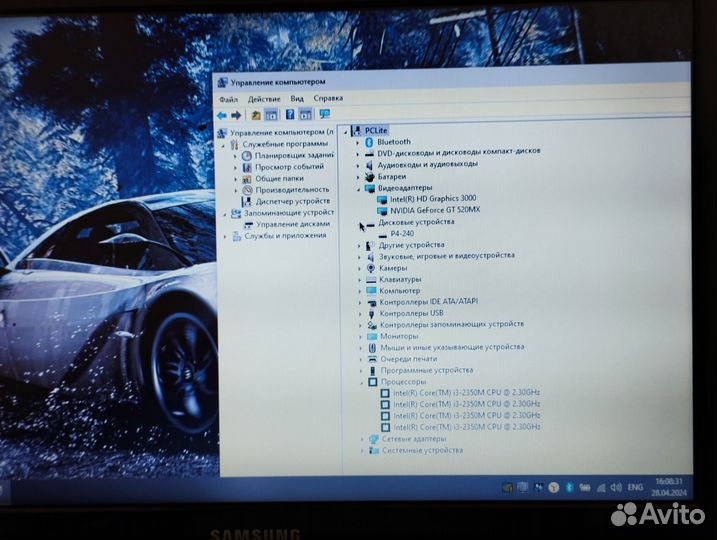The width and height of the screenshot is (717, 540).
Task: Expand Контроллеры IDE ATA/ATAPI arrow
Action: (359, 303)
